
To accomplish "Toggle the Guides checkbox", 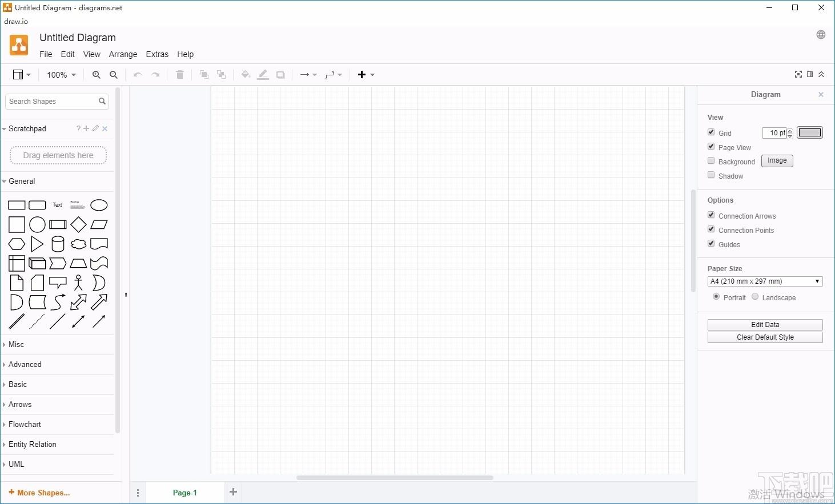I will pos(711,243).
